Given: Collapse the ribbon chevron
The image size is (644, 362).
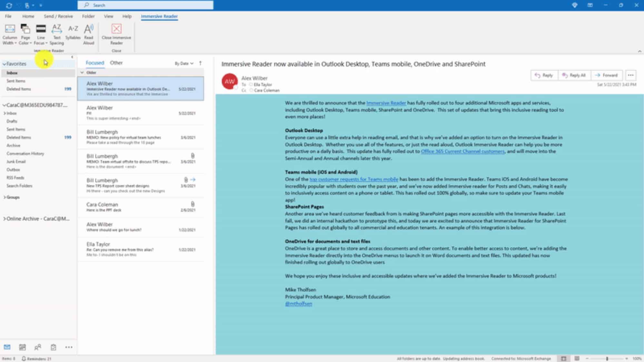Looking at the screenshot, I should tap(639, 51).
